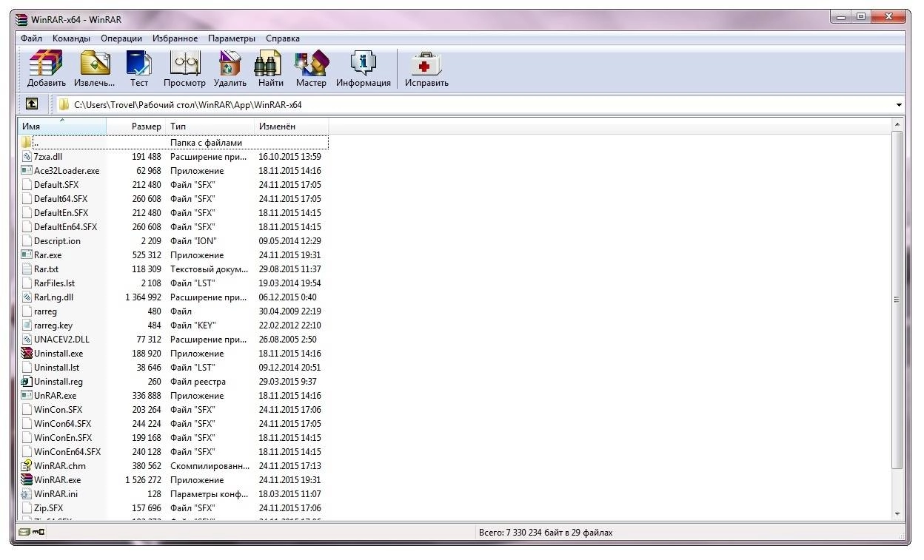Open the Справка menu
924x560 pixels.
click(283, 38)
